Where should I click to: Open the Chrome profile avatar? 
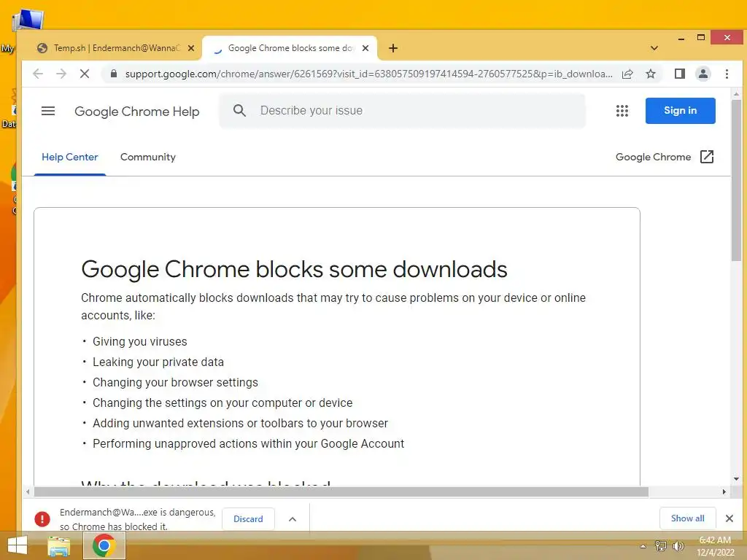click(x=703, y=74)
